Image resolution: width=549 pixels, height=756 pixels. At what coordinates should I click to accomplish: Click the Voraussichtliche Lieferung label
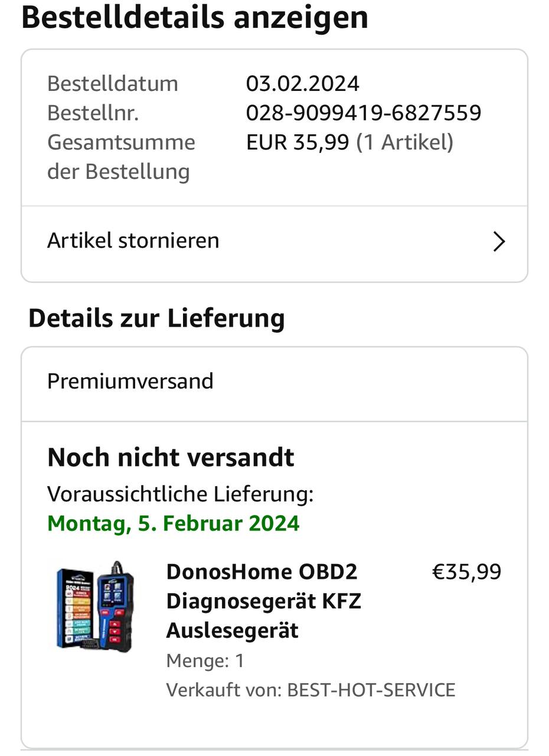[x=180, y=494]
